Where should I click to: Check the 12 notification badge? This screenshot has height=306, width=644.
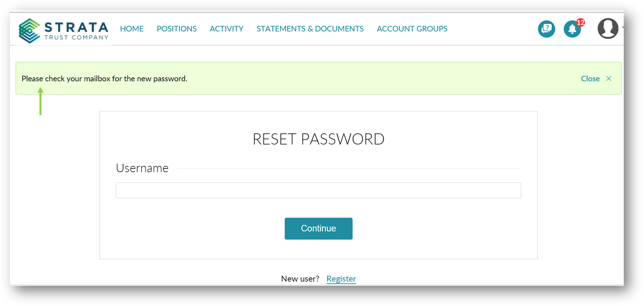tap(581, 22)
